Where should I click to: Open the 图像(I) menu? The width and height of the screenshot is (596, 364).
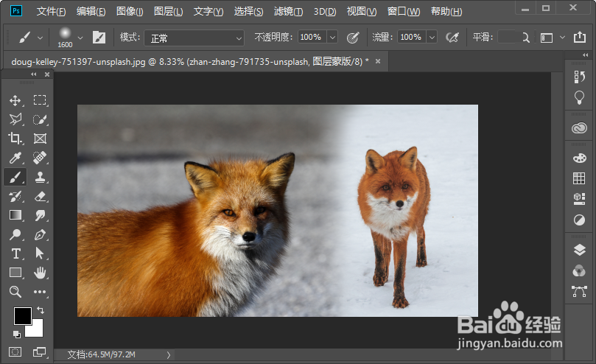(130, 11)
